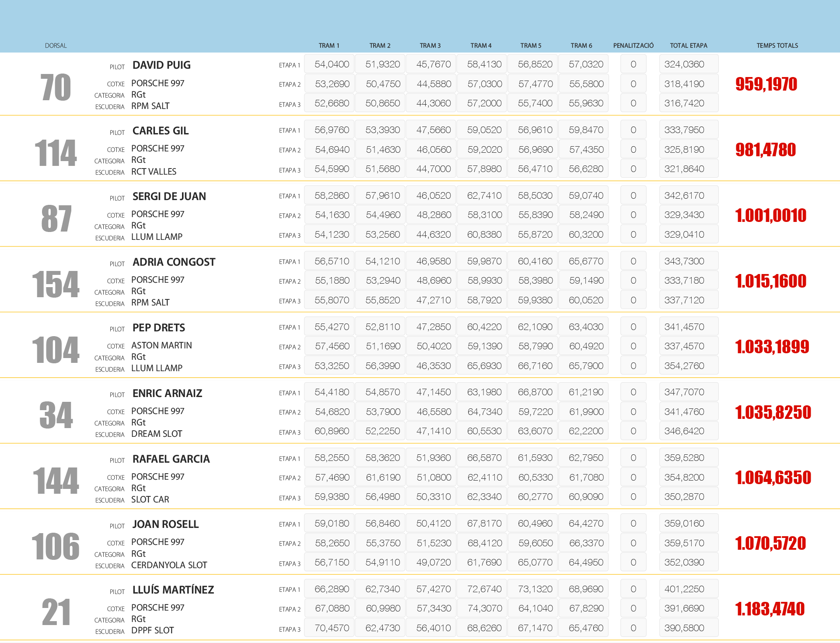Click Sergi de Juan's Etapa 1 label

click(290, 196)
